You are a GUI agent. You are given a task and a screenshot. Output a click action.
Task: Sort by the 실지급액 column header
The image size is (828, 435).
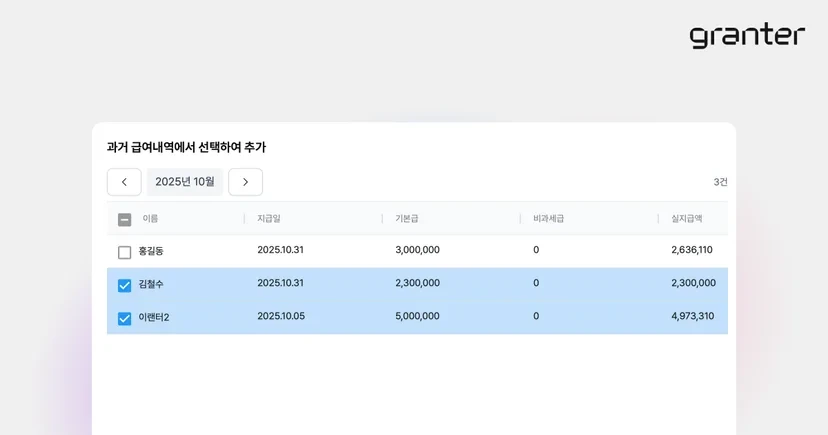686,219
